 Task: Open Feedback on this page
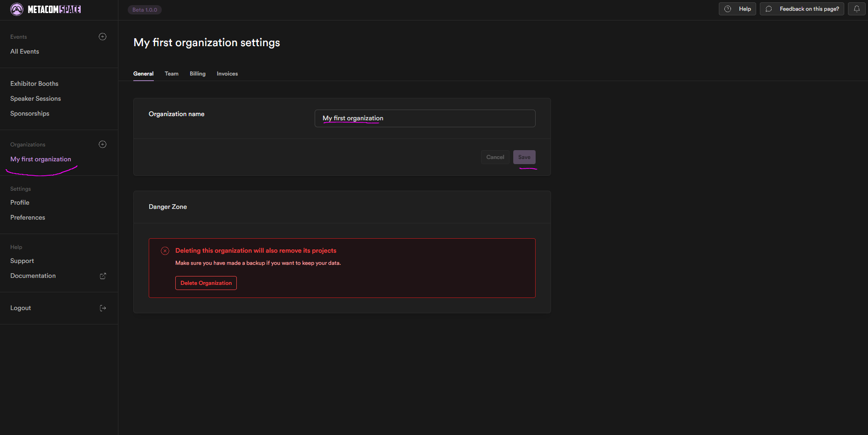pyautogui.click(x=802, y=9)
